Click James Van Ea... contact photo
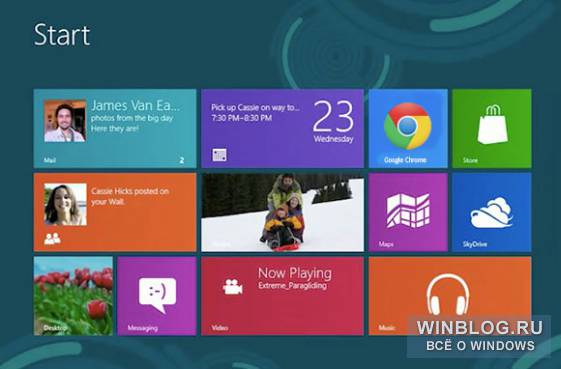Screen dimensions: 561x369 65,121
